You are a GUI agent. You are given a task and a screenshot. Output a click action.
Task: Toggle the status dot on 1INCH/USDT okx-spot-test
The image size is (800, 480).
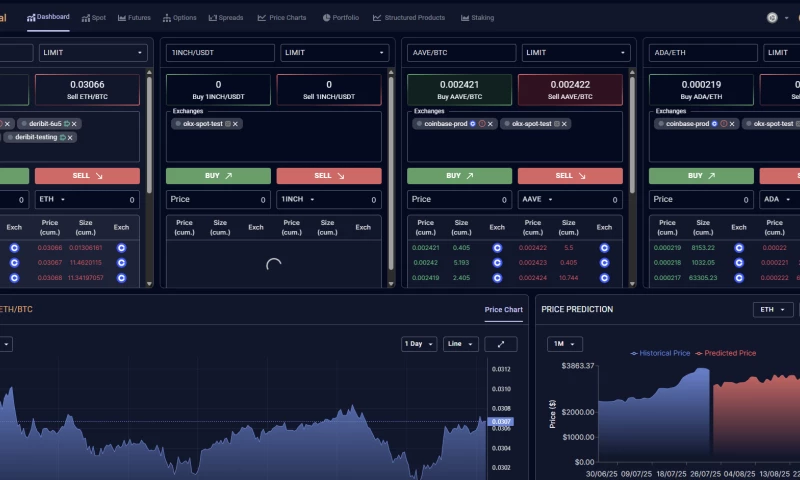point(178,124)
